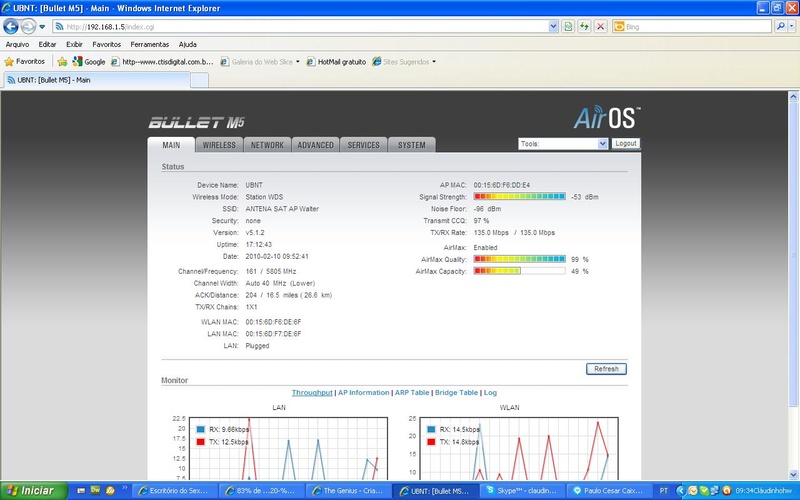Click the red WLAN TX legend square
Screen dimensions: 800x500
pos(431,442)
